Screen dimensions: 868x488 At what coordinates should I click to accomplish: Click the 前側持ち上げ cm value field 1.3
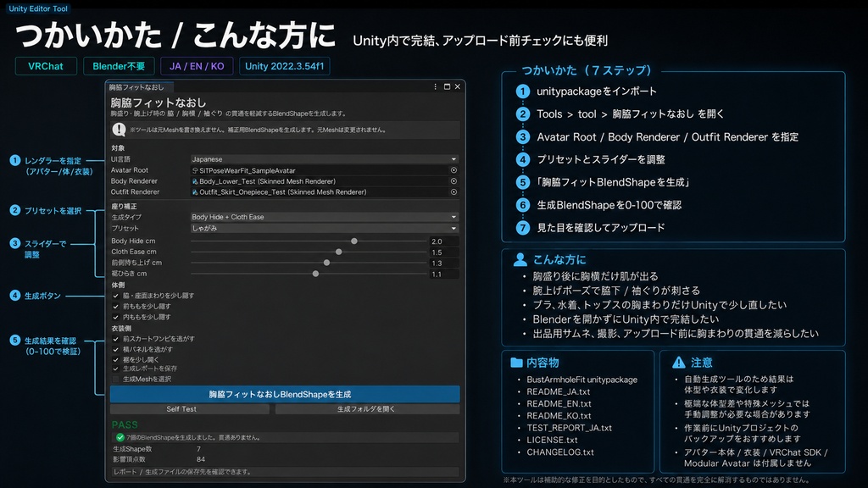click(x=444, y=263)
